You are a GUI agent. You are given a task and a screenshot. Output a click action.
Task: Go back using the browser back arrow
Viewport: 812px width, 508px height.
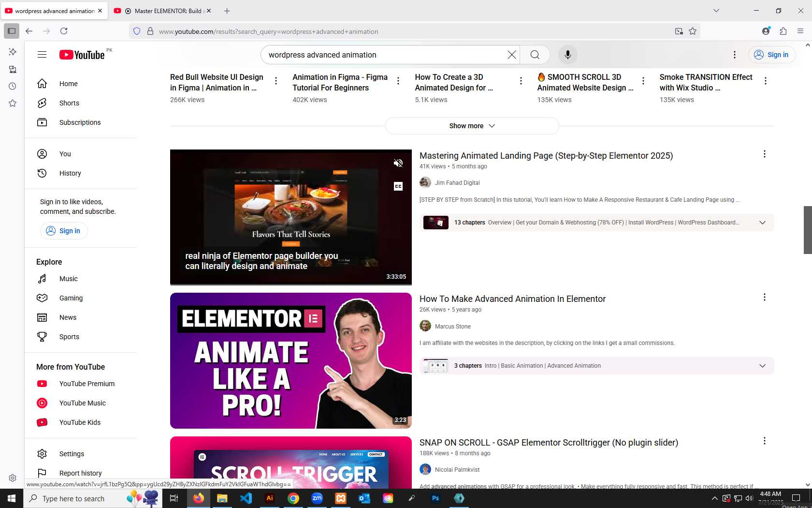29,31
